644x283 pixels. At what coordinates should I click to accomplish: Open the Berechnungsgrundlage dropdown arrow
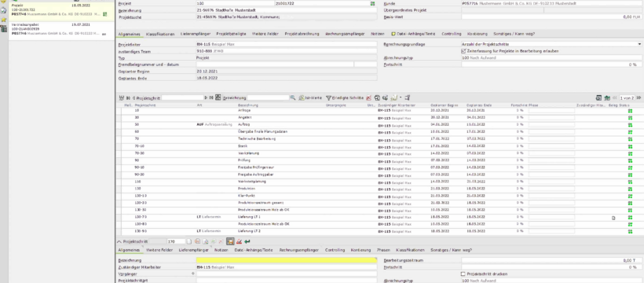pos(639,44)
